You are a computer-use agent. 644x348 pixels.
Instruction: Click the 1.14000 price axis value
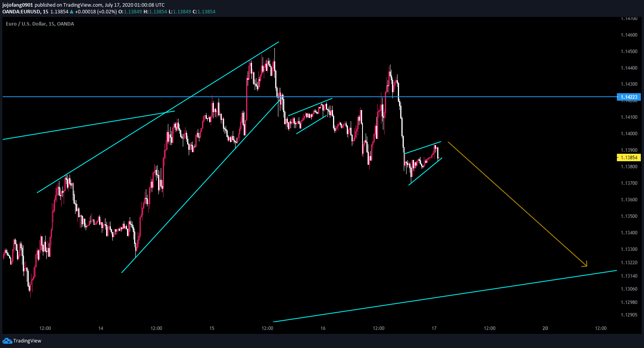pos(629,134)
